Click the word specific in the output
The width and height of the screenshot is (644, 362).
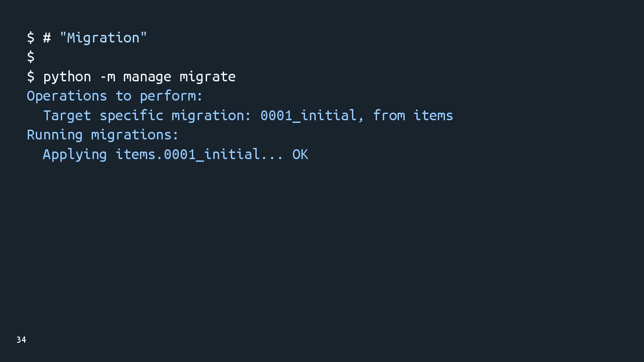click(x=131, y=115)
